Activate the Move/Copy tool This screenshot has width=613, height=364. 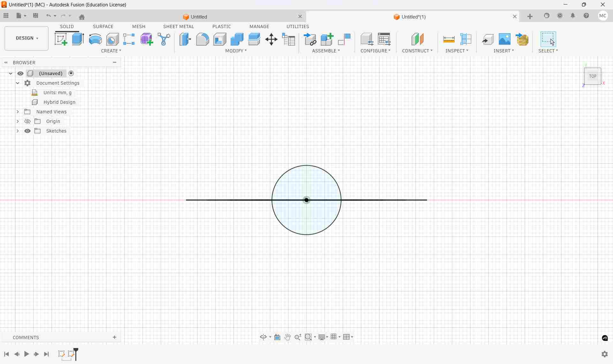(x=271, y=39)
